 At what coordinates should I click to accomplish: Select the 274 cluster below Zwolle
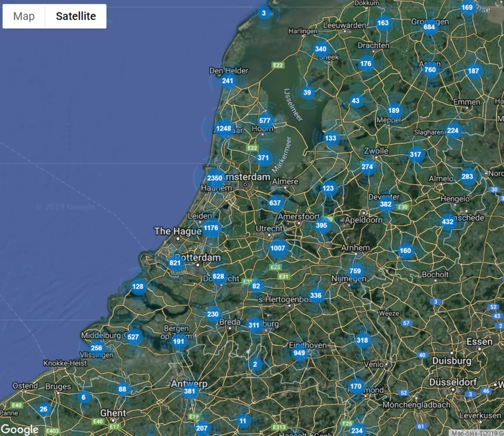pos(367,167)
